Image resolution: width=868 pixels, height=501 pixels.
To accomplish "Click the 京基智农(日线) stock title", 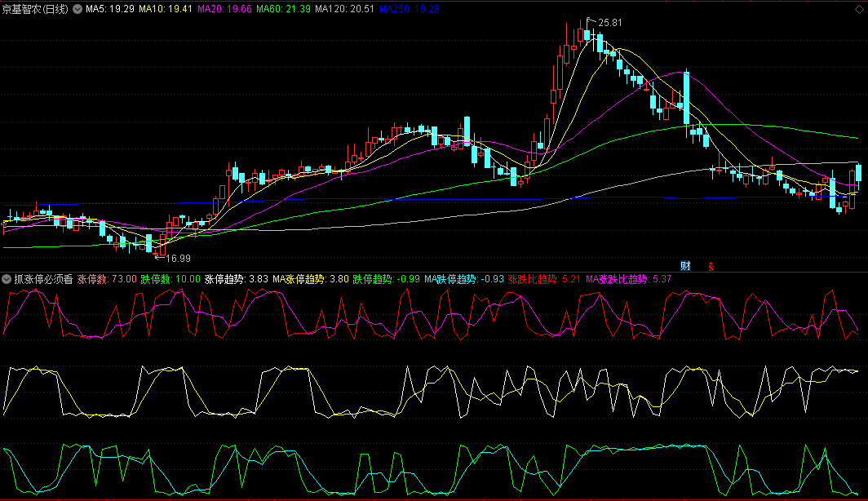I will [35, 9].
